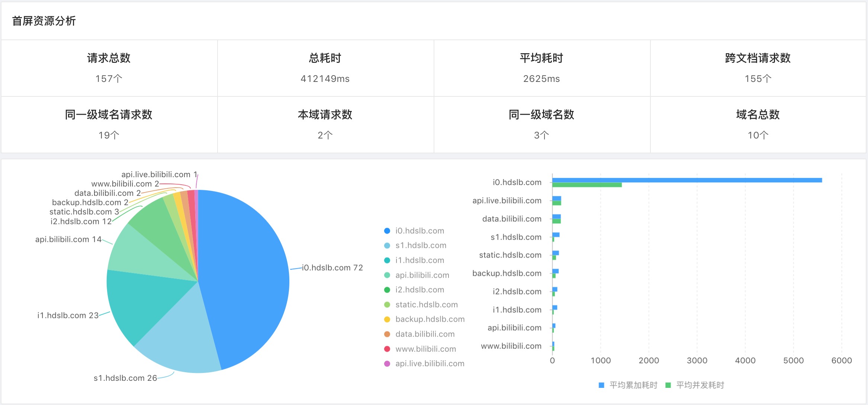
Task: Toggle the static.hdslb.com legend item
Action: point(426,304)
